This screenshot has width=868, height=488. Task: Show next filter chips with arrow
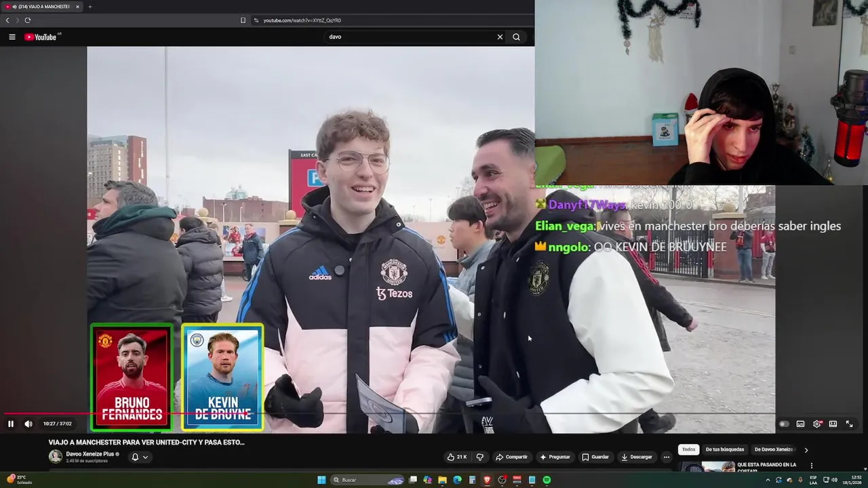[806, 449]
